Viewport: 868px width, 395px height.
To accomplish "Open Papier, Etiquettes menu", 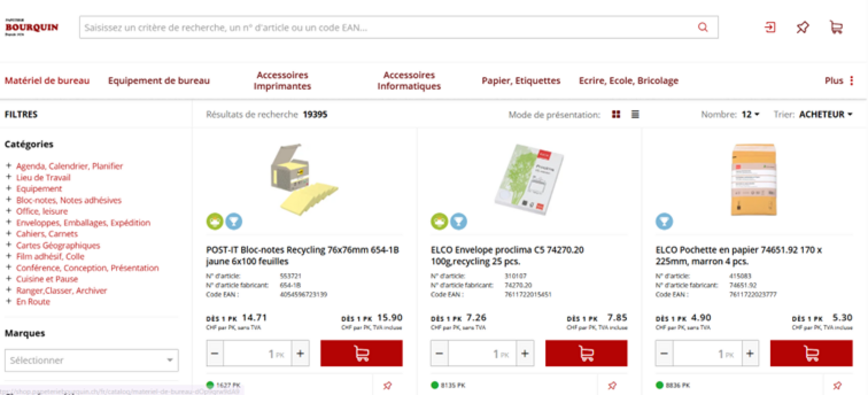I will (x=521, y=80).
